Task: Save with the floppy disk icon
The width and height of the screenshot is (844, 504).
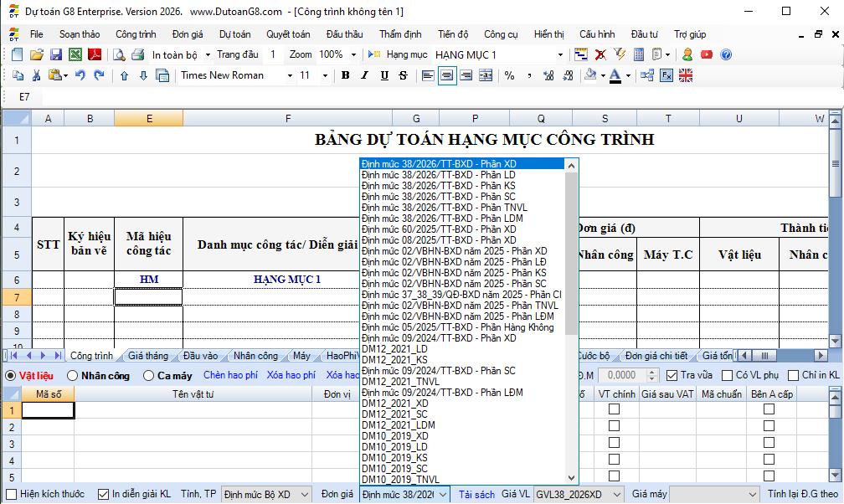Action: coord(56,54)
